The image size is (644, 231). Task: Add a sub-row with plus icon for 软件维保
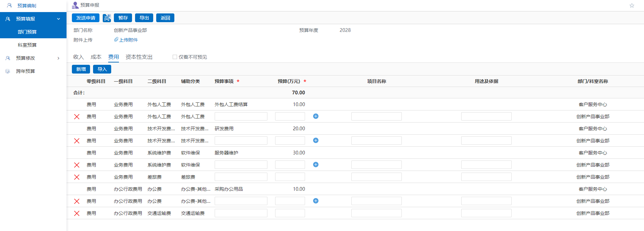click(316, 165)
